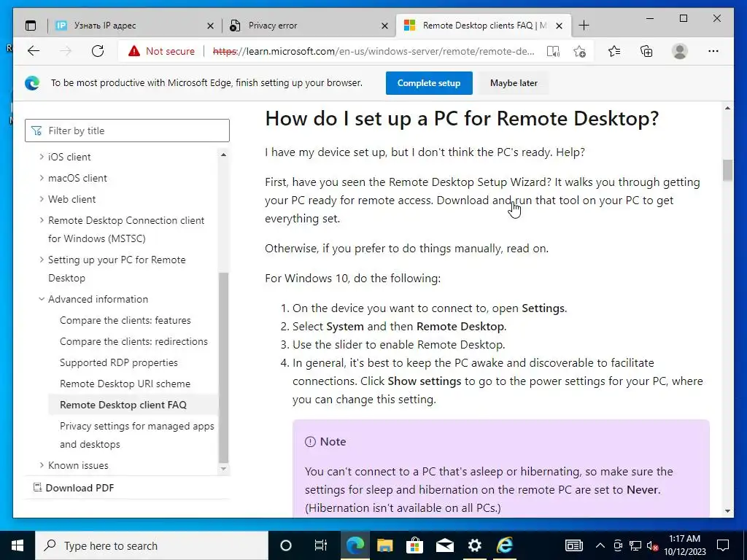Open Microsoft Store from the taskbar
The image size is (747, 560).
(414, 545)
